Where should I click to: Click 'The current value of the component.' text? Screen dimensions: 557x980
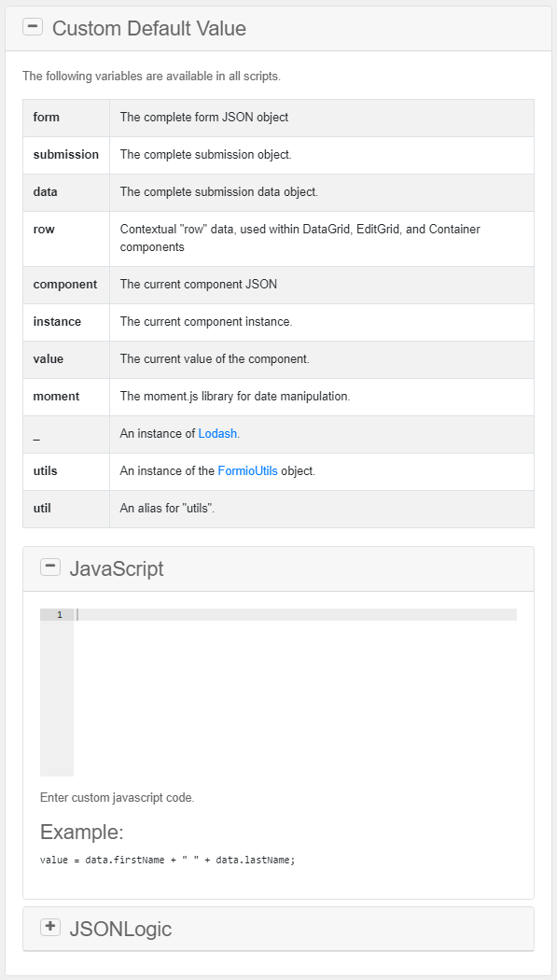215,359
